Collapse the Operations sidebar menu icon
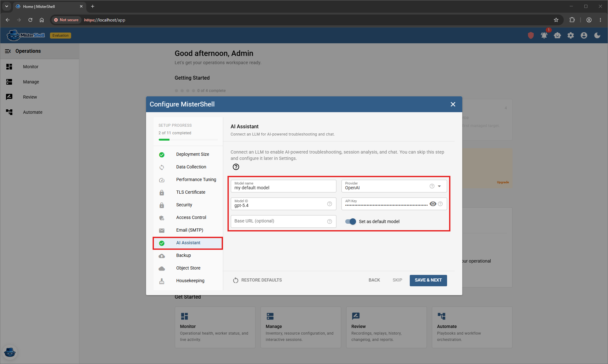This screenshot has height=364, width=608. click(x=8, y=51)
